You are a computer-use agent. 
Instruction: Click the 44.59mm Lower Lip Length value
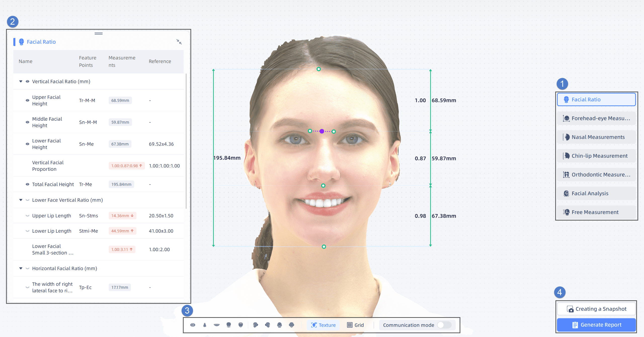pos(123,231)
